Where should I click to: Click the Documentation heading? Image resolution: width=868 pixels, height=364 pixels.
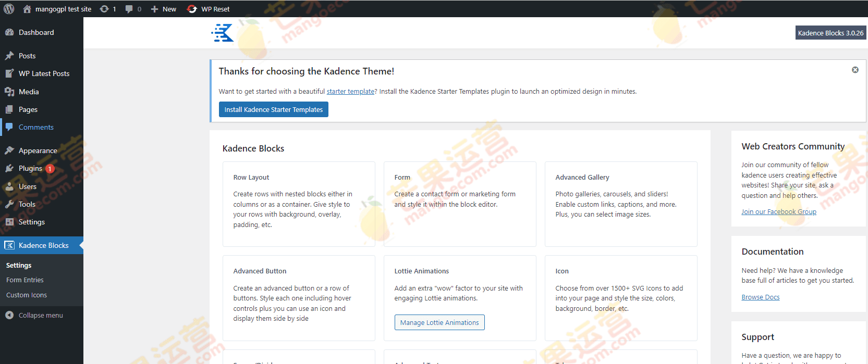(773, 252)
